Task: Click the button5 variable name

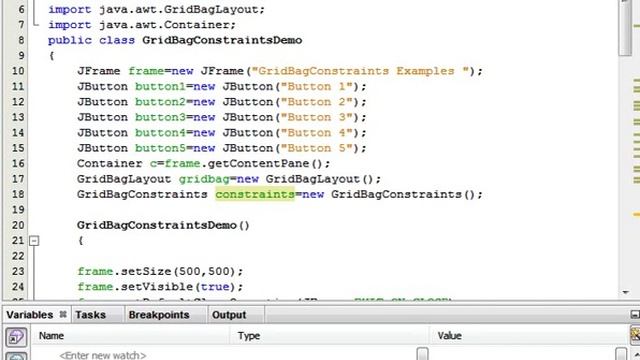Action: (160, 148)
